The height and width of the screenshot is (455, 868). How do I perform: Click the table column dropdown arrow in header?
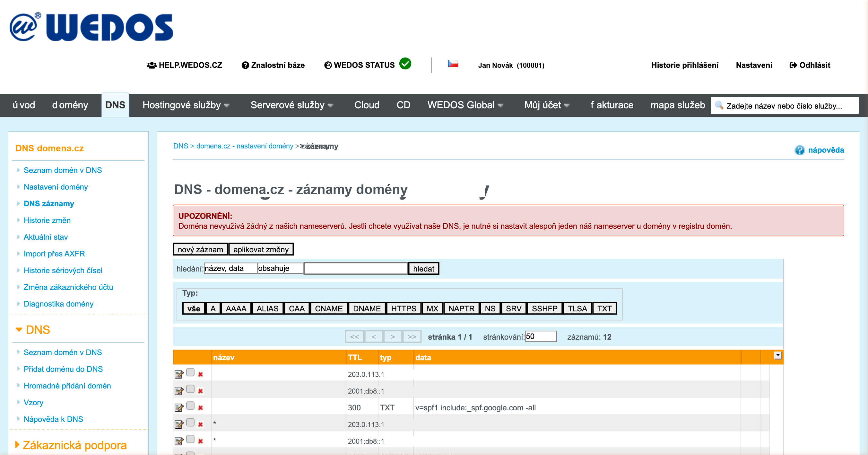coord(777,355)
